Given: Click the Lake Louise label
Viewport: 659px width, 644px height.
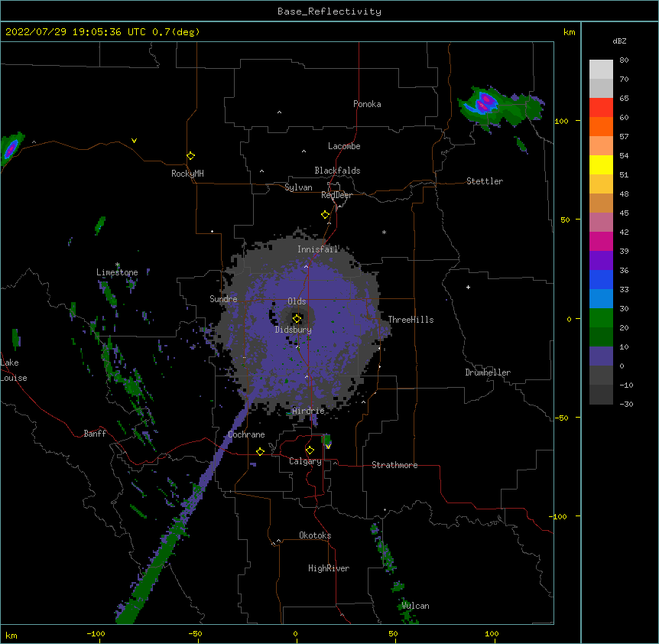Looking at the screenshot, I should pyautogui.click(x=14, y=370).
